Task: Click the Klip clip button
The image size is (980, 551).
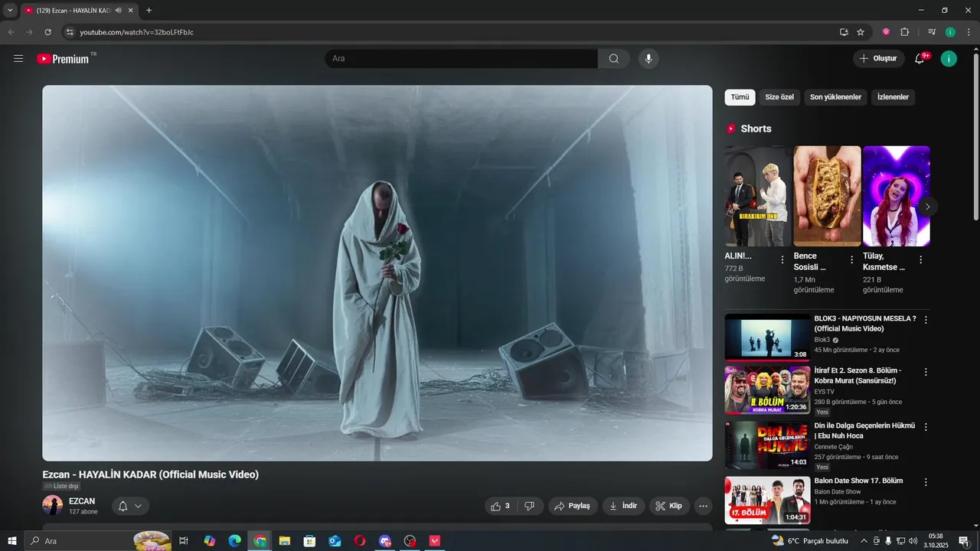Action: pyautogui.click(x=670, y=506)
